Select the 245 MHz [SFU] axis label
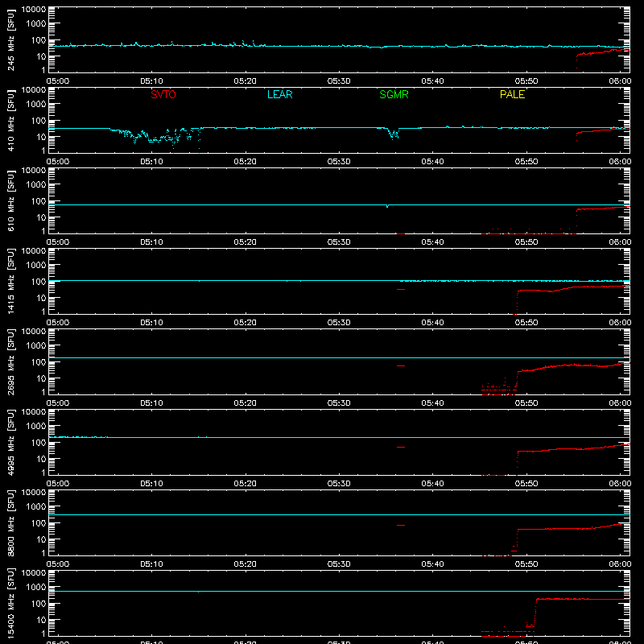The image size is (644, 644). tap(11, 39)
